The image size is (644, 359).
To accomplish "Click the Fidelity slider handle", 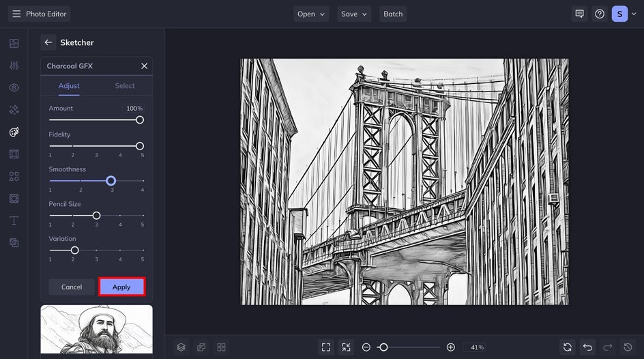I will 140,146.
